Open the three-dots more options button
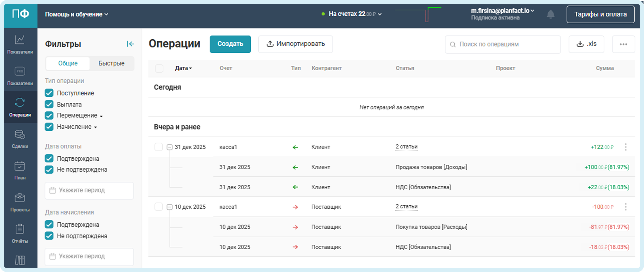Image resolution: width=644 pixels, height=272 pixels. pos(623,44)
